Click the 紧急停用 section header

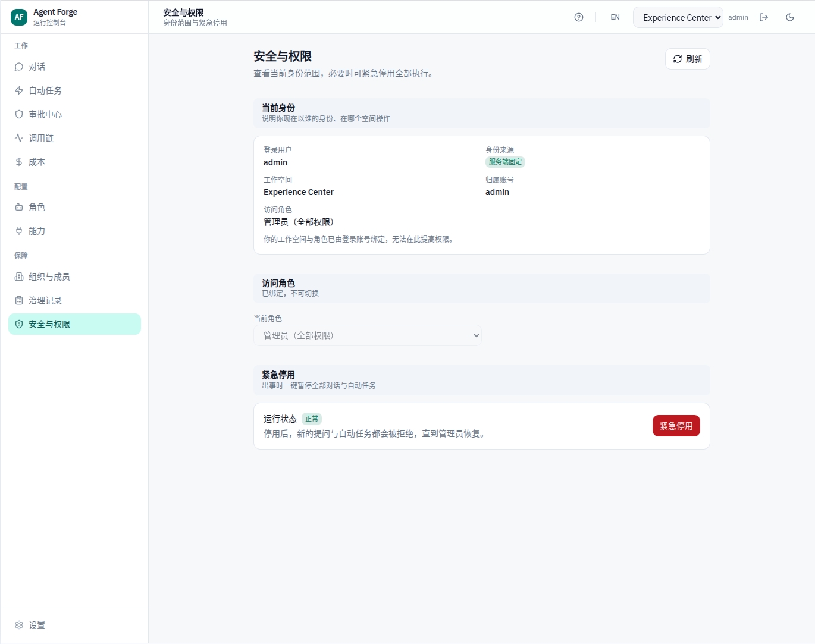pyautogui.click(x=482, y=380)
